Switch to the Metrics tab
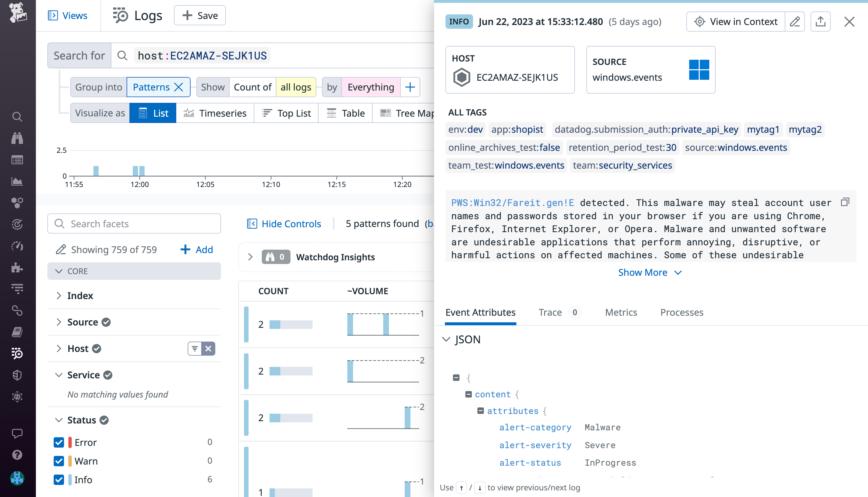 click(621, 312)
